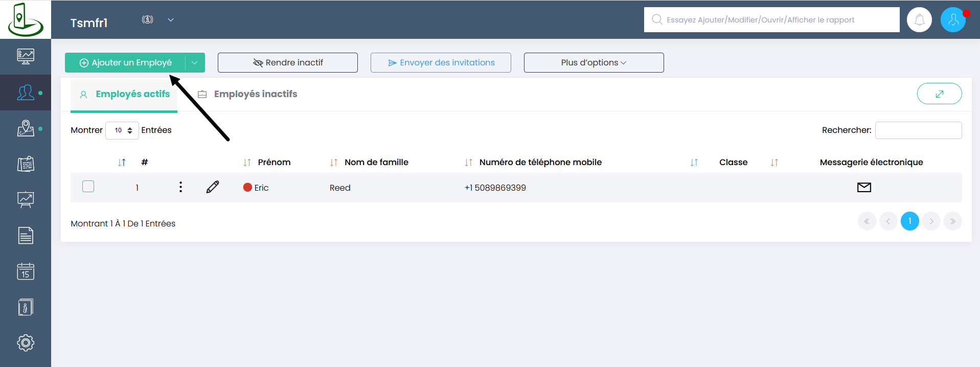The width and height of the screenshot is (980, 367).
Task: Open the clipboard tasks icon in sidebar
Action: tap(26, 164)
